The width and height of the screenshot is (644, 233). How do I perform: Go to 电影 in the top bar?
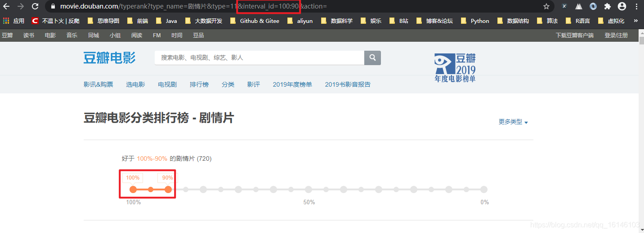click(x=50, y=35)
